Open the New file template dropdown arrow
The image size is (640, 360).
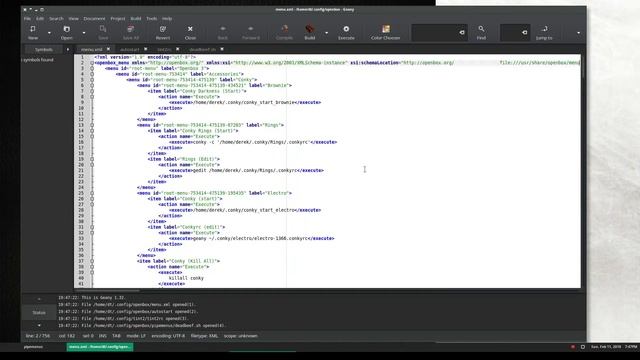(x=49, y=33)
